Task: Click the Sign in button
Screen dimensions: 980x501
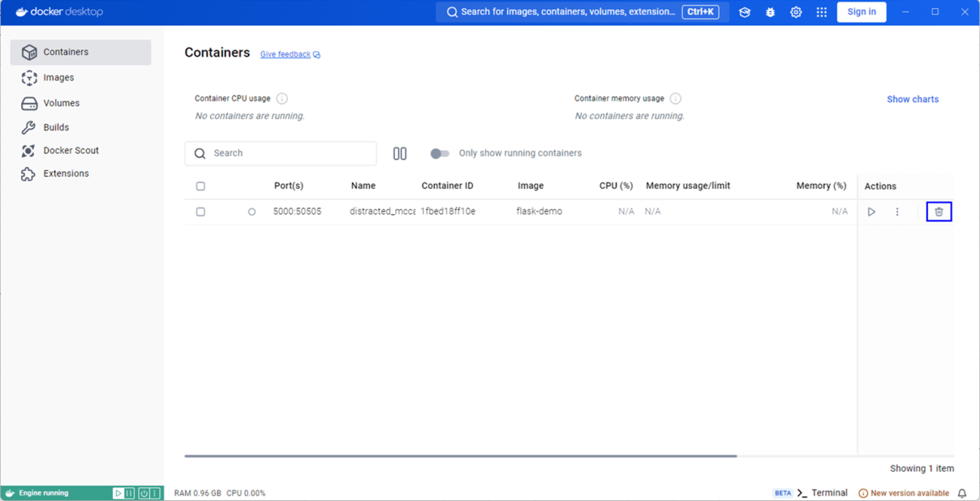Action: pos(861,12)
